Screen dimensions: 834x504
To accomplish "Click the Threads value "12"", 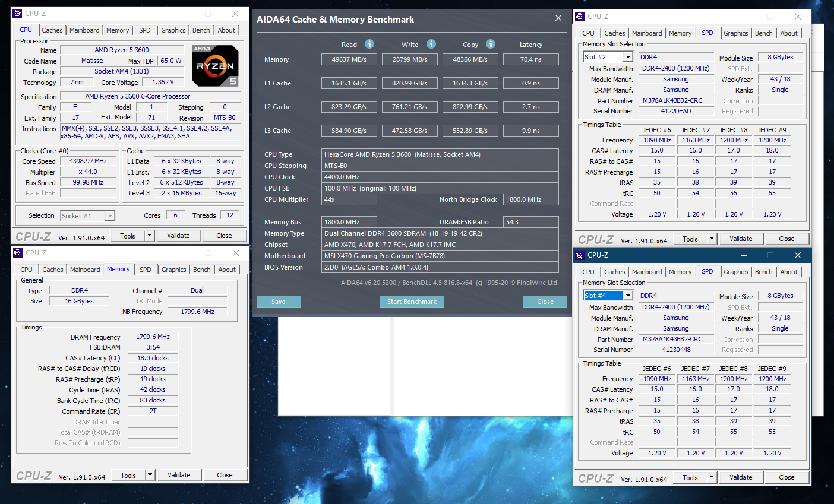I will [x=230, y=215].
